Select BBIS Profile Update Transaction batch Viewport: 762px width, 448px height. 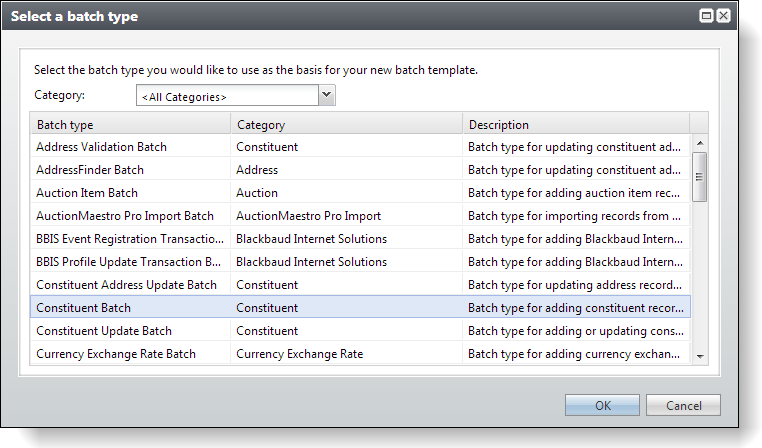(x=360, y=261)
